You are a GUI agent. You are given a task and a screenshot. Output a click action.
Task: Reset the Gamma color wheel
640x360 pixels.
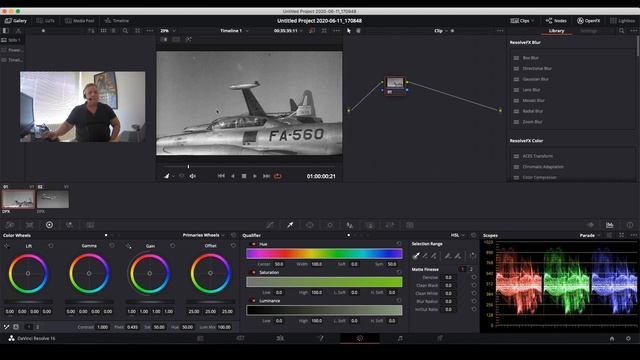[x=111, y=246]
